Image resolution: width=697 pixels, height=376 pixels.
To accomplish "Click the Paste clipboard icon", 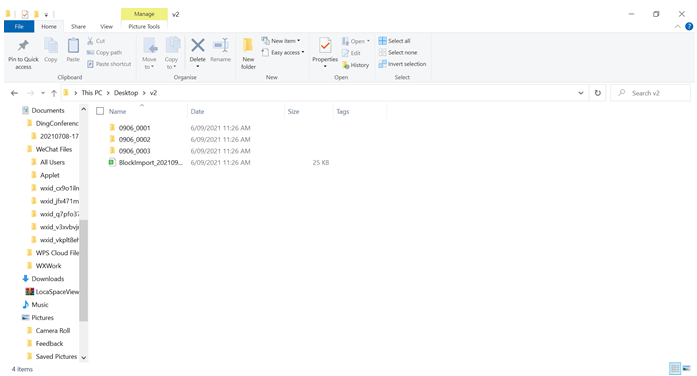I will pyautogui.click(x=73, y=45).
